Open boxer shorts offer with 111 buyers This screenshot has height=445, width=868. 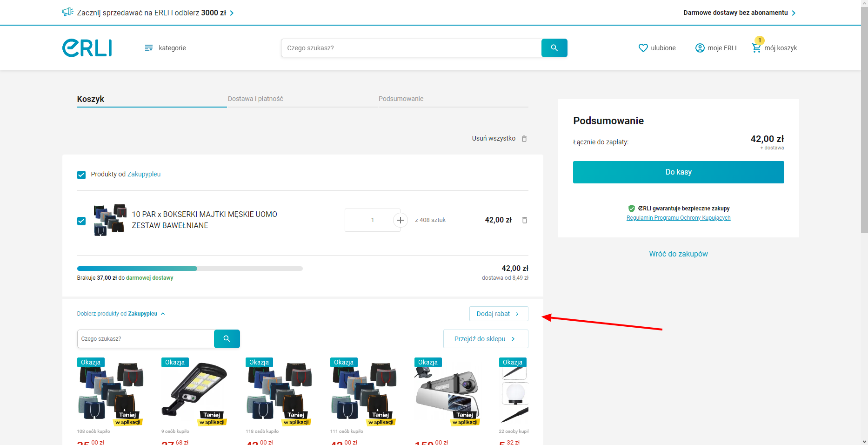(x=364, y=392)
